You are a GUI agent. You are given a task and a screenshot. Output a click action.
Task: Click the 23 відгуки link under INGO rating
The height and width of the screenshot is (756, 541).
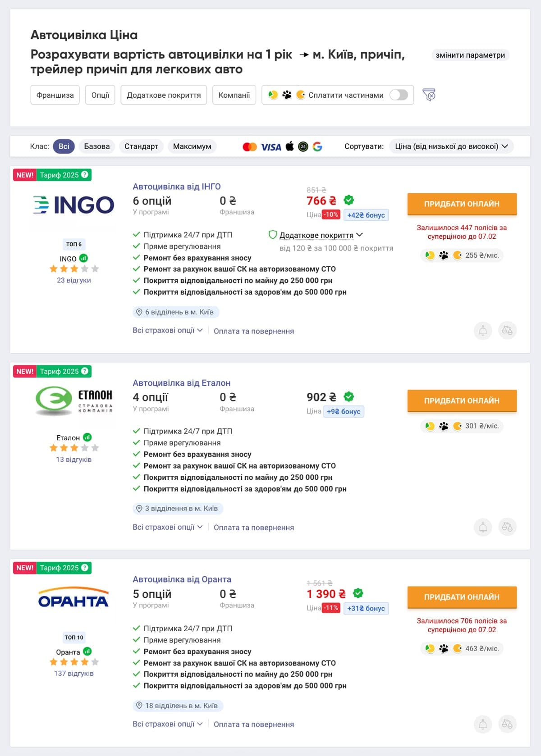pos(74,280)
